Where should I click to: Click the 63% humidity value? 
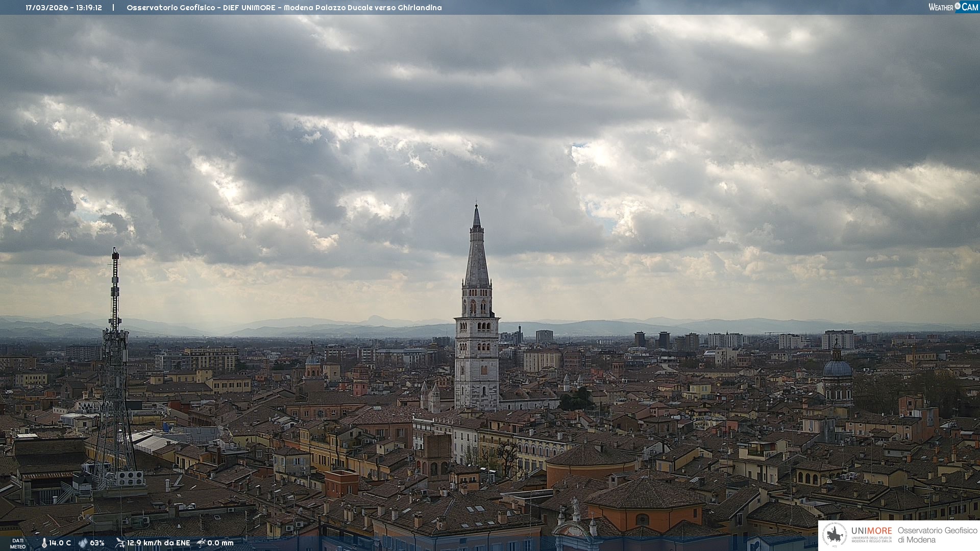pyautogui.click(x=97, y=543)
